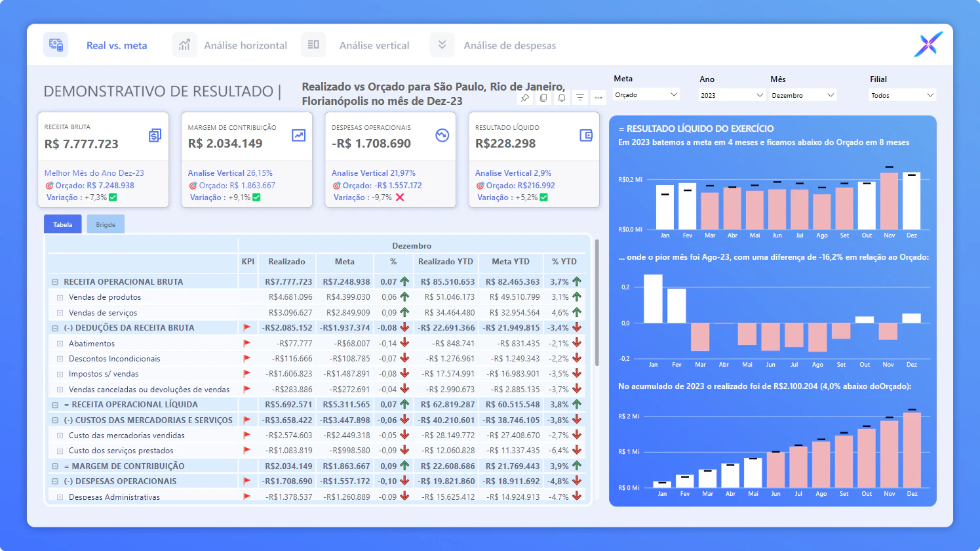The image size is (980, 551).
Task: Switch to the Brigde tab
Action: (106, 224)
